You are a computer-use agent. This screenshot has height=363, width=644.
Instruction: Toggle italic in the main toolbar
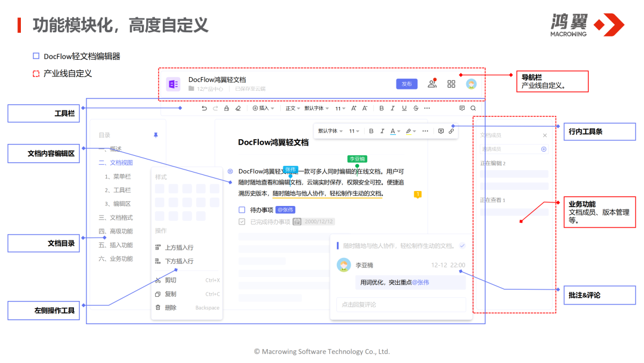click(x=392, y=108)
